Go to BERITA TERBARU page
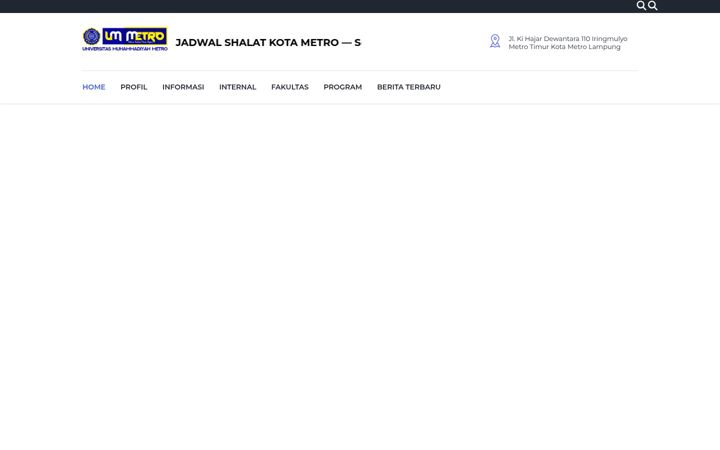The height and width of the screenshot is (450, 720). coord(409,87)
